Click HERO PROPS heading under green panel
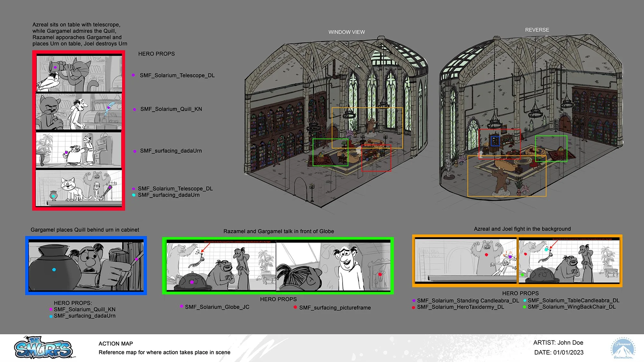Screen dimensions: 644x362 pyautogui.click(x=279, y=300)
